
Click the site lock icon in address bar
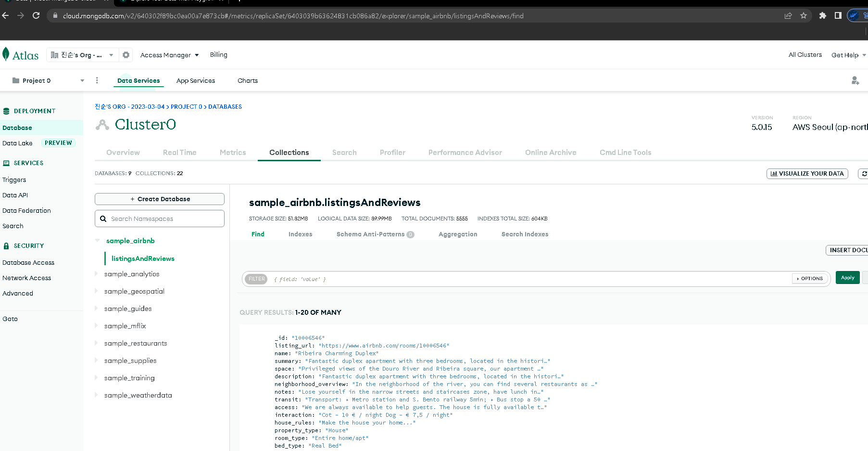(55, 16)
